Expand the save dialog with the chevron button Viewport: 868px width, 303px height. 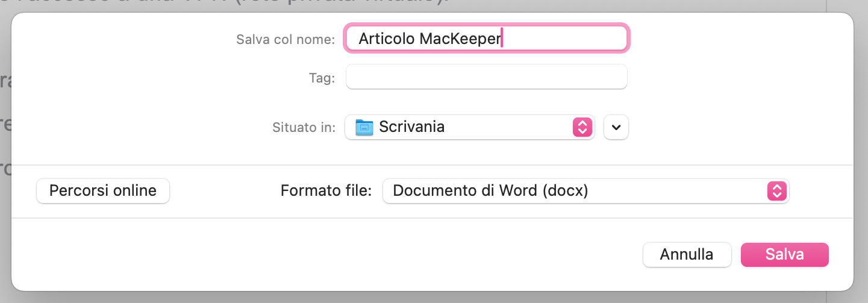click(x=616, y=127)
